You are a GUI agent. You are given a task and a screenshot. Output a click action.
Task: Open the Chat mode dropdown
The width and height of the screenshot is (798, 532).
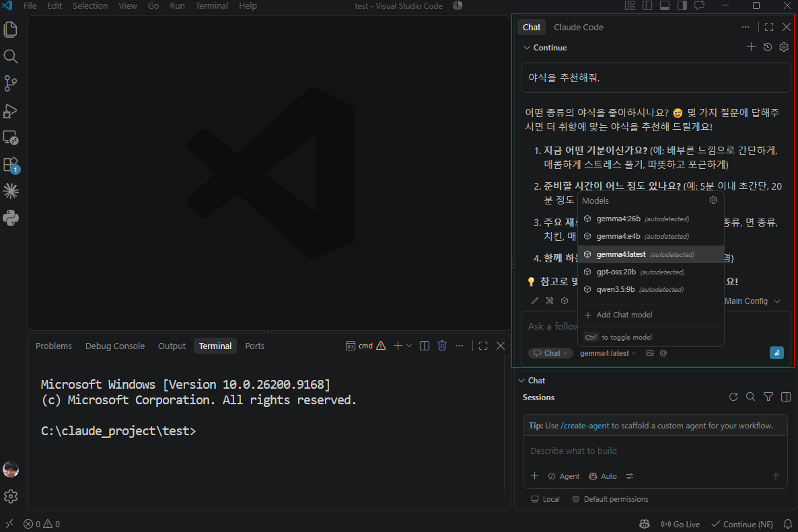tap(550, 353)
